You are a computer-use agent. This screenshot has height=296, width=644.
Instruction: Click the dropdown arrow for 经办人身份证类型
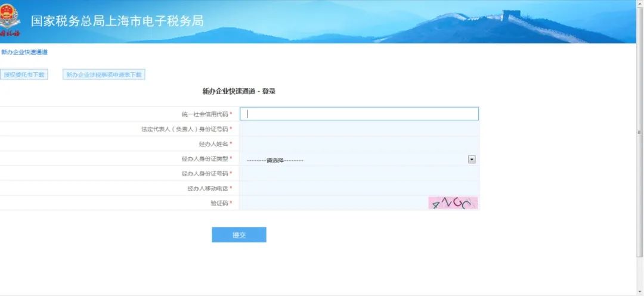(x=472, y=160)
